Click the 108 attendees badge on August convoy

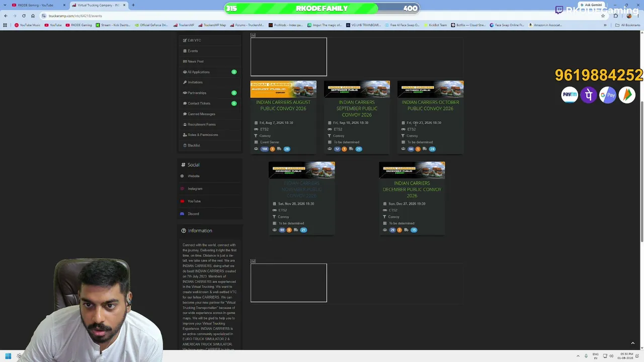[x=265, y=149]
